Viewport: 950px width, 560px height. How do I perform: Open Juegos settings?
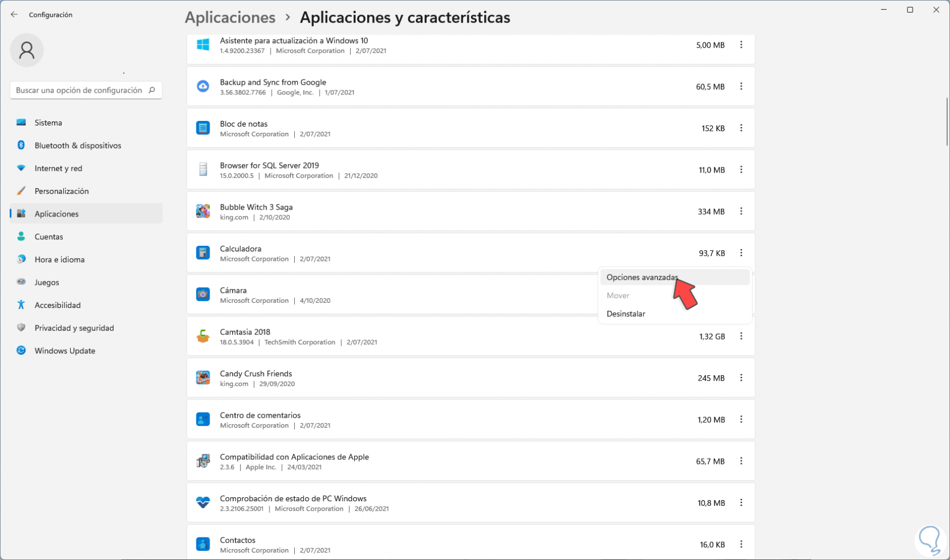click(x=86, y=282)
